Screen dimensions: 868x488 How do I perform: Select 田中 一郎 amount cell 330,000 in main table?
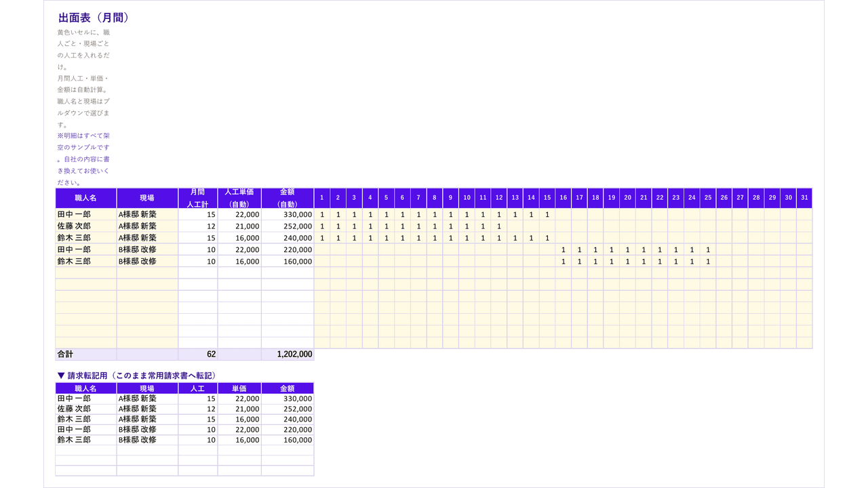pos(288,214)
